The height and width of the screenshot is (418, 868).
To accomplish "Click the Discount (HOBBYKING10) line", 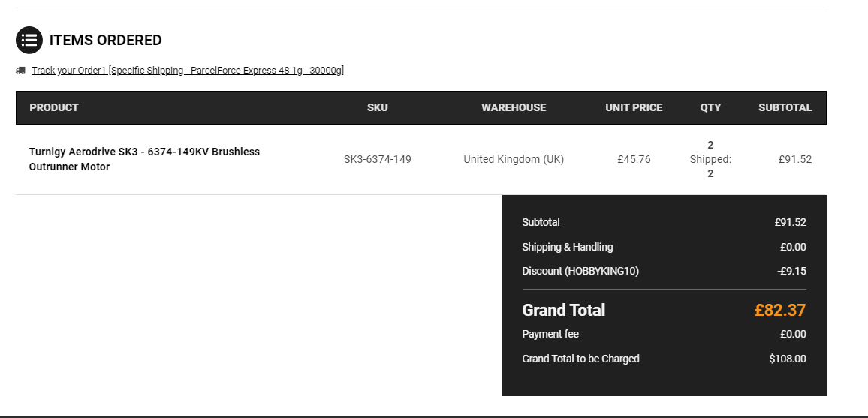I will click(664, 271).
